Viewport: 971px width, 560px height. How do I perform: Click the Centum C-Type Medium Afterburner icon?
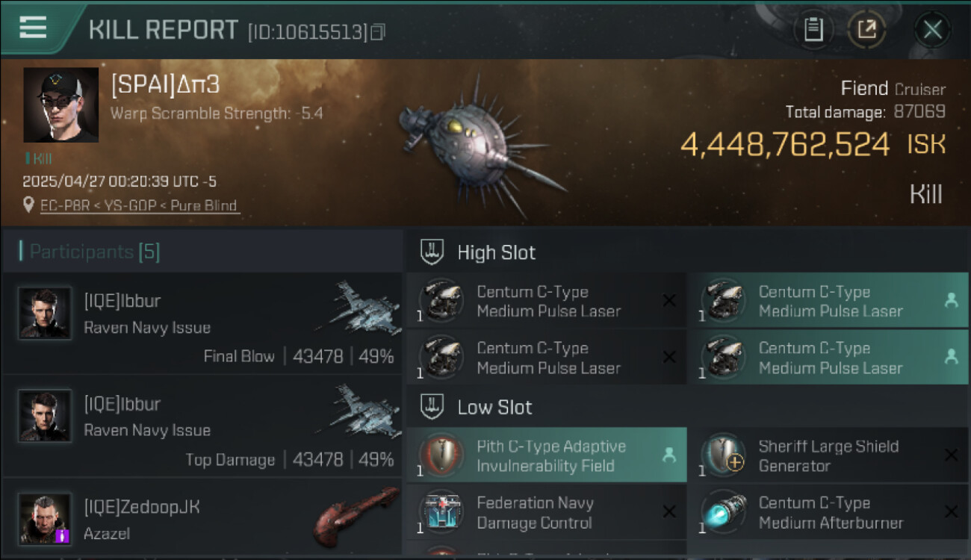(x=722, y=513)
